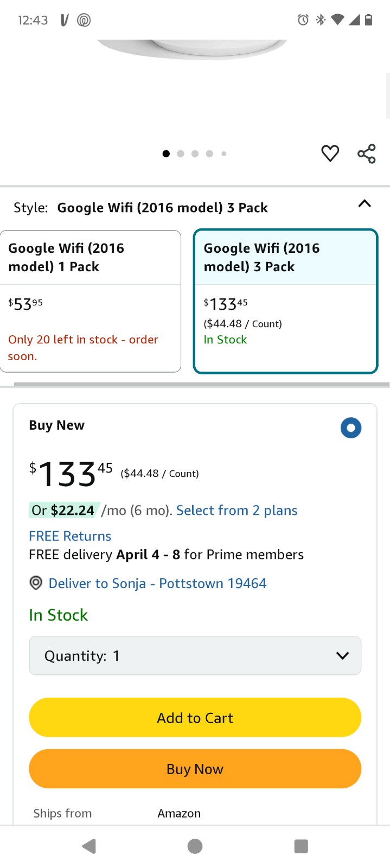Choose Google Wifi 3 Pack style option

click(285, 301)
